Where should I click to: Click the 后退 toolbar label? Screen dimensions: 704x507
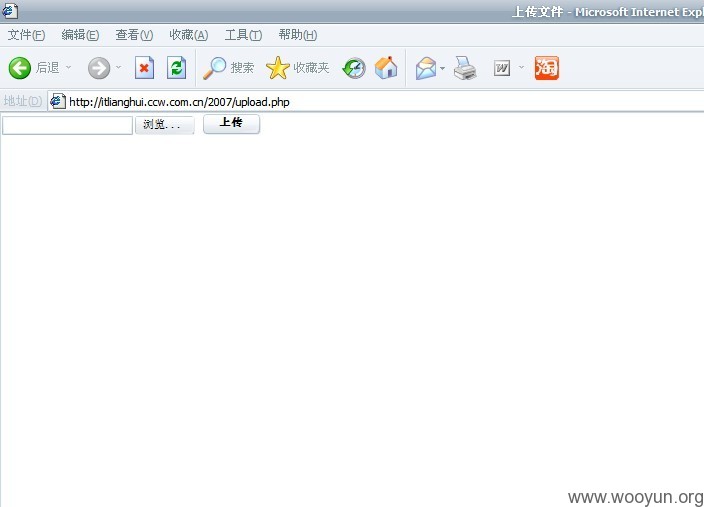[48, 68]
